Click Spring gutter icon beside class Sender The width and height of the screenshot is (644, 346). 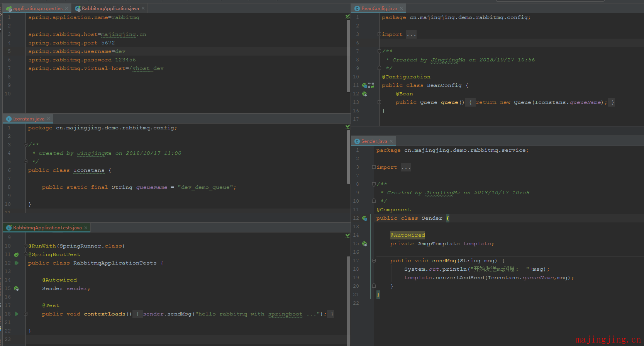[x=364, y=218]
